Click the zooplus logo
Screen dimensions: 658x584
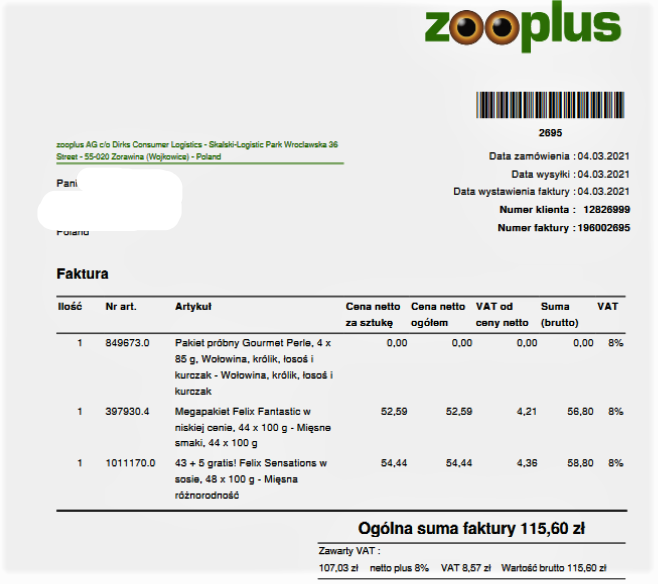pos(522,30)
